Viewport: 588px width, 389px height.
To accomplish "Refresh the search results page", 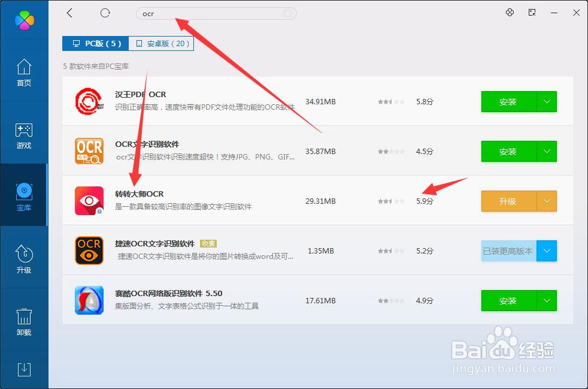I will (105, 13).
